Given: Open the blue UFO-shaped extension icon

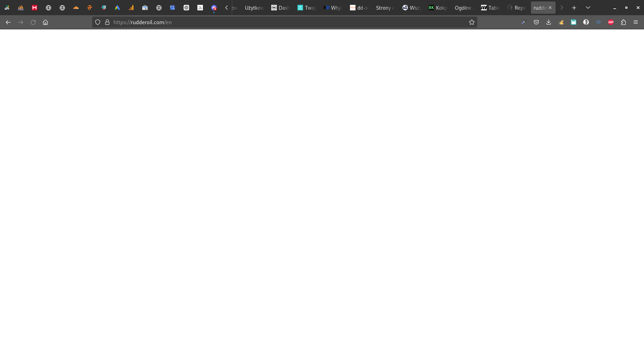Looking at the screenshot, I should coord(598,22).
